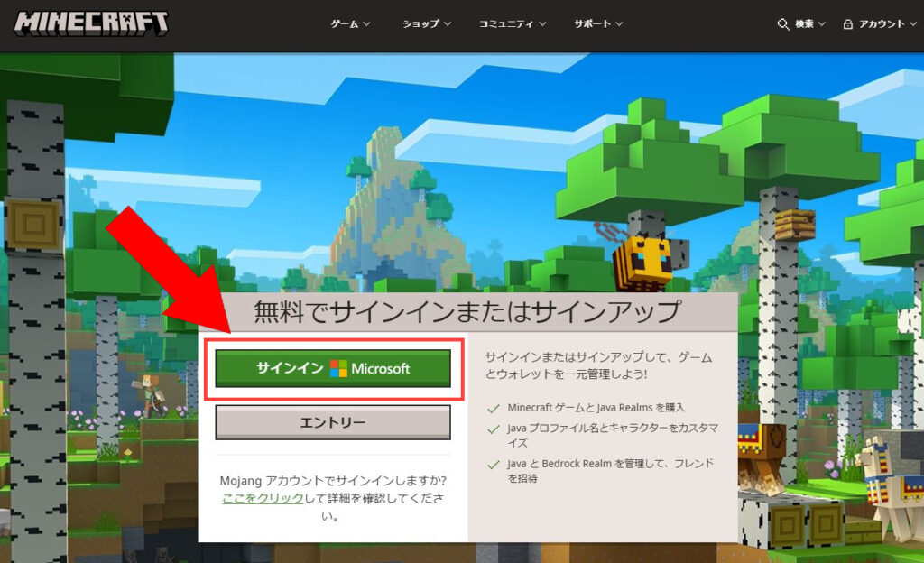Click the 無料でサインインまたはサインアップ heading
Screen dimensions: 924x563
(x=468, y=311)
